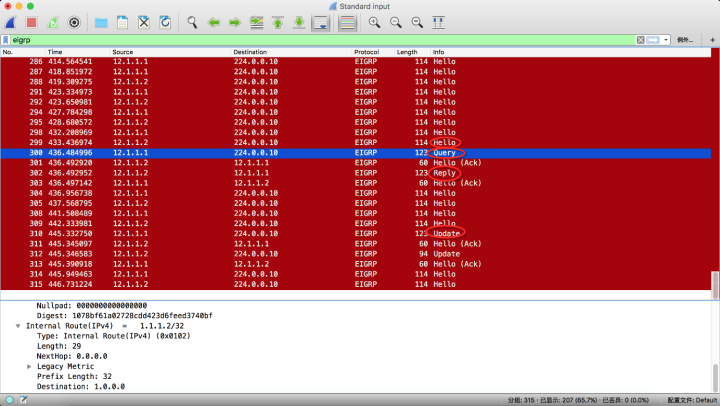This screenshot has width=720, height=406.
Task: Add a filter button with plus sign
Action: pos(712,40)
